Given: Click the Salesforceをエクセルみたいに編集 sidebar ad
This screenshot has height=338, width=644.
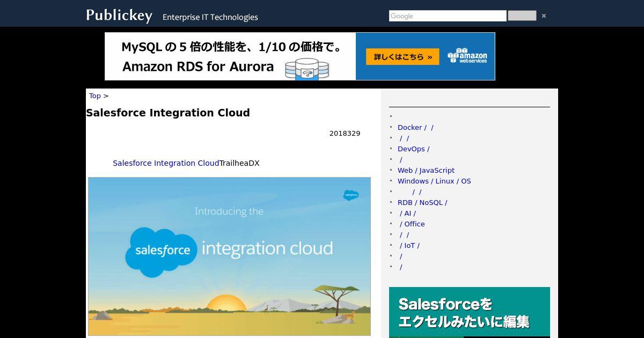Looking at the screenshot, I should click(470, 312).
